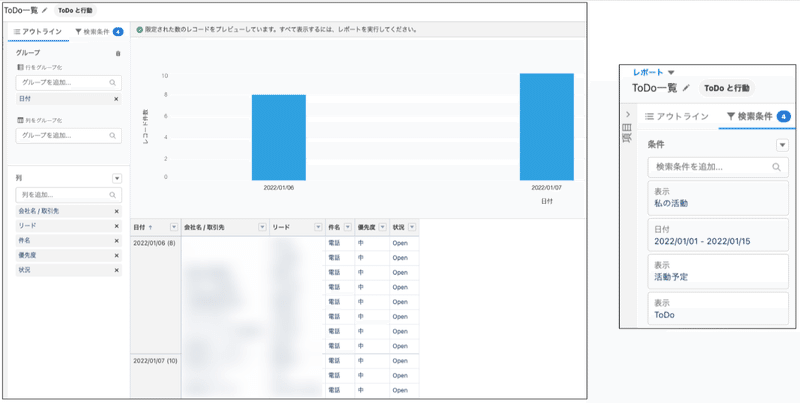800x403 pixels.
Task: Click the グループを追加 field under 列をグループ化
Action: [x=68, y=136]
